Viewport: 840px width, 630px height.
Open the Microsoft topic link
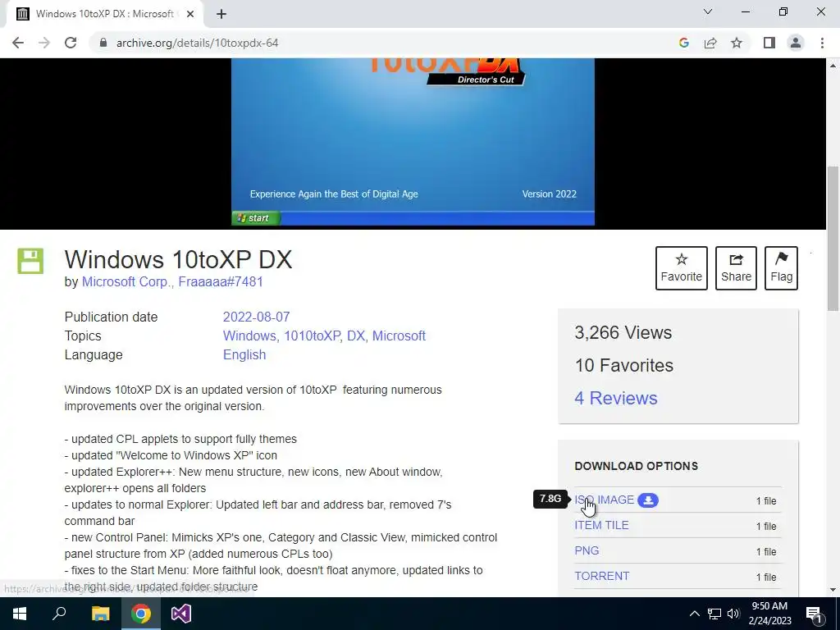tap(399, 336)
